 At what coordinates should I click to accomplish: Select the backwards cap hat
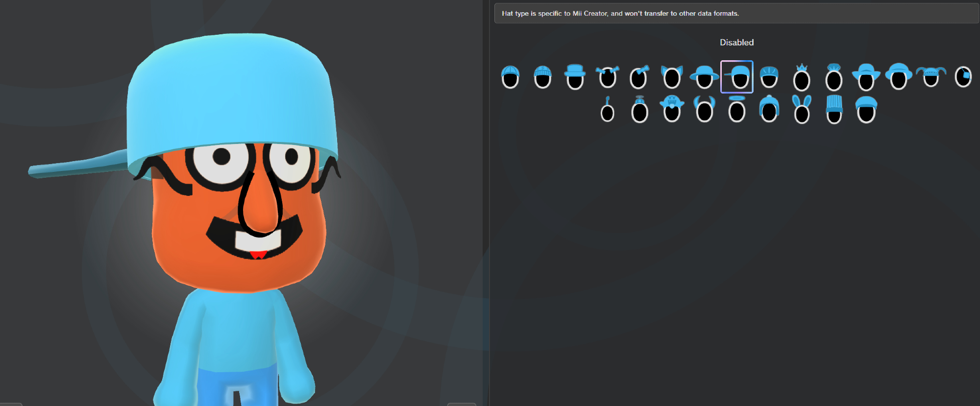pyautogui.click(x=737, y=77)
